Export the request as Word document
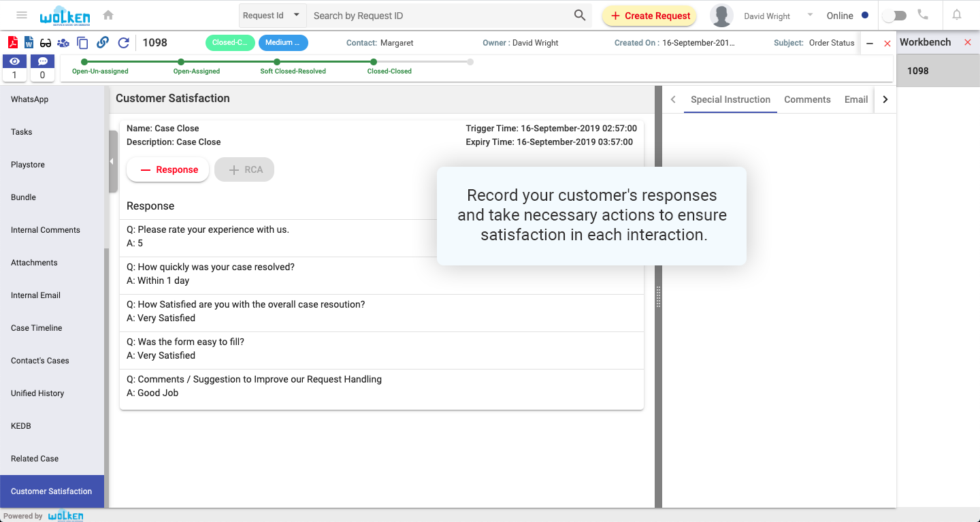 coord(29,43)
